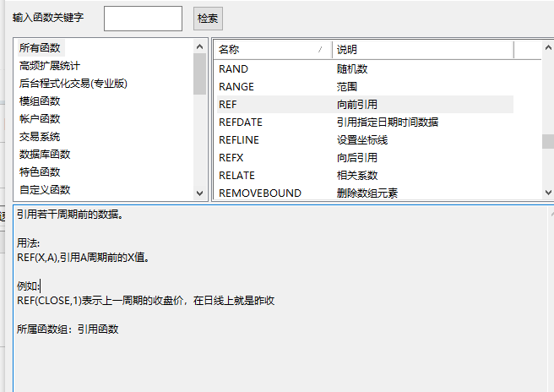Click the 引用若干周期前的数据 description line

[x=70, y=215]
